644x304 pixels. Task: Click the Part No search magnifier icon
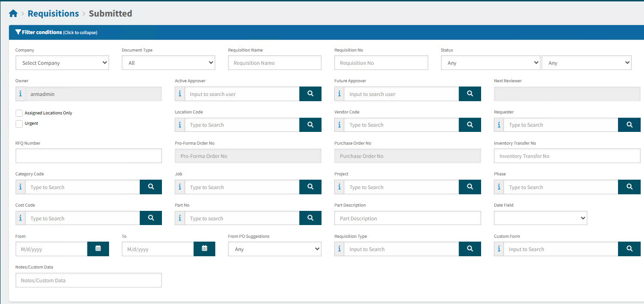point(310,218)
